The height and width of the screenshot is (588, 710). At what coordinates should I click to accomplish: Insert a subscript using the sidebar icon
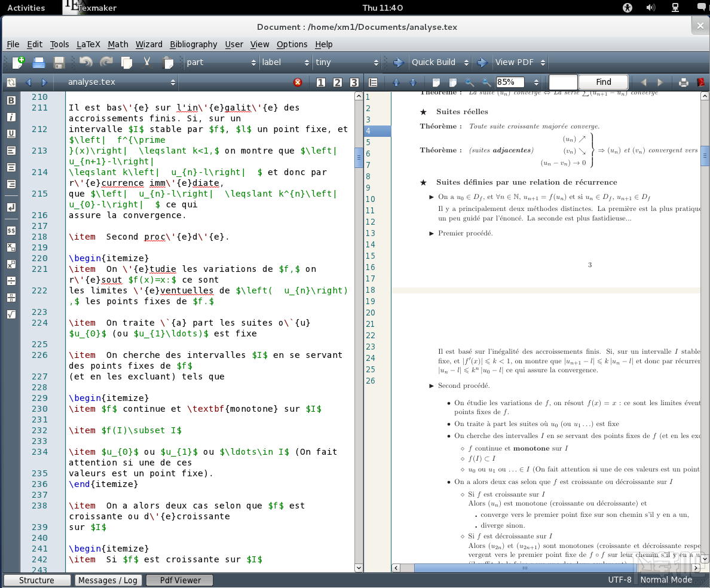[x=11, y=247]
